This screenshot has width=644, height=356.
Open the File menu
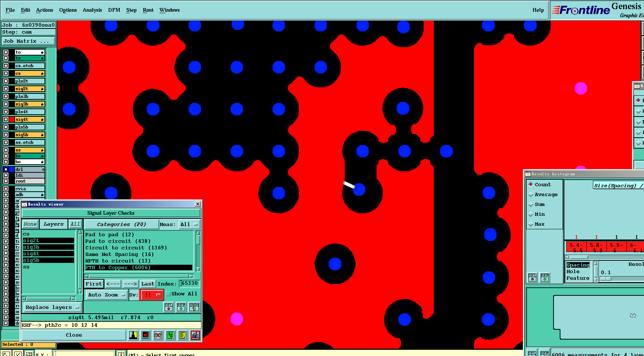[x=10, y=10]
